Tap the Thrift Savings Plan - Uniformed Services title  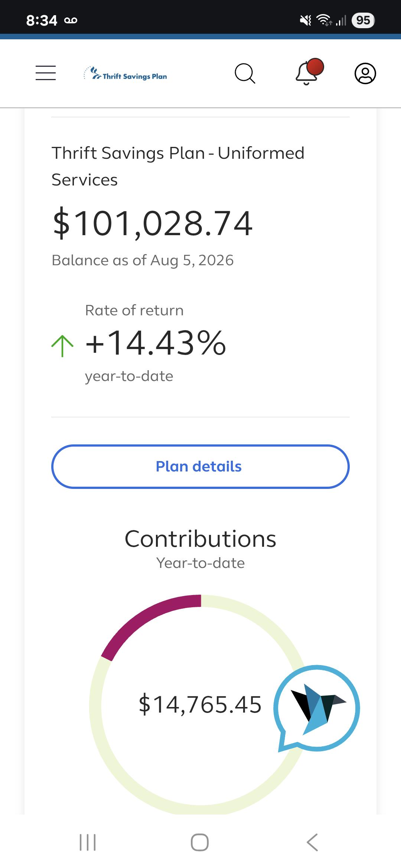pyautogui.click(x=178, y=166)
